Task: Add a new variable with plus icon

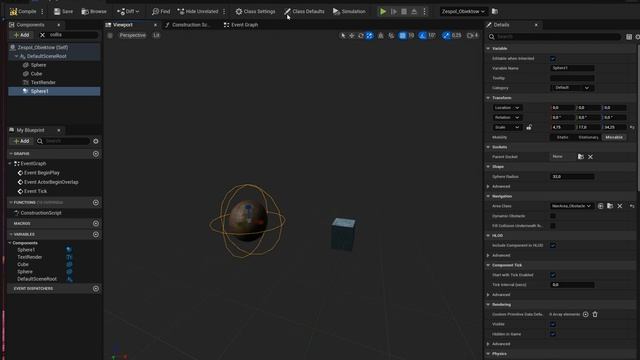Action: 96,234
